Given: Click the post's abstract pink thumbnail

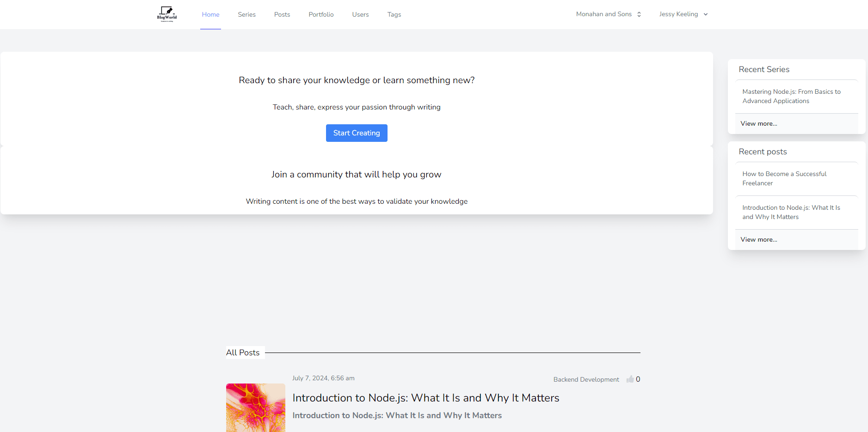Looking at the screenshot, I should point(256,408).
